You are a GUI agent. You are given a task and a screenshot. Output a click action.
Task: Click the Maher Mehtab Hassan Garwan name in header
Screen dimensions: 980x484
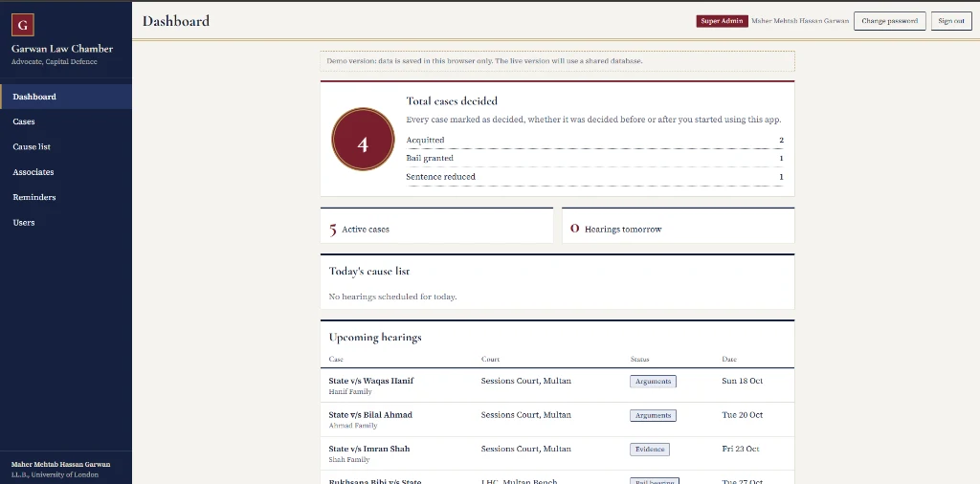click(x=799, y=21)
